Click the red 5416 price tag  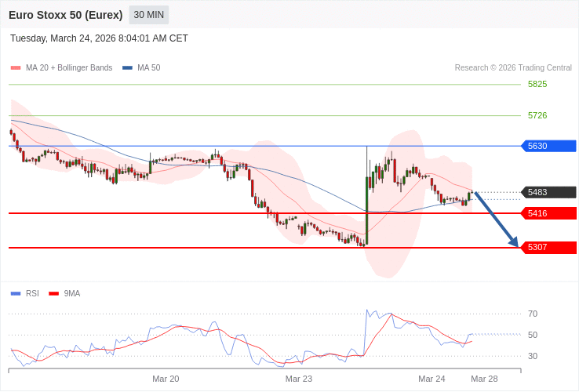(x=548, y=213)
